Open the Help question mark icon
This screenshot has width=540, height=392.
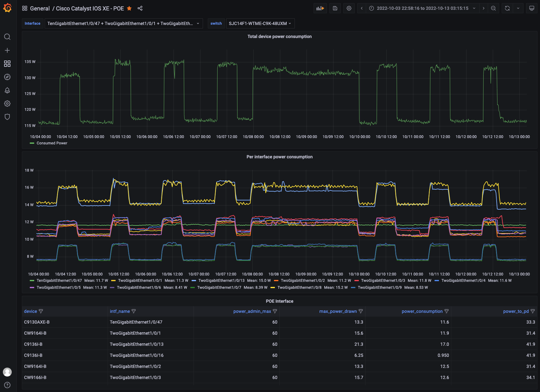(x=7, y=385)
